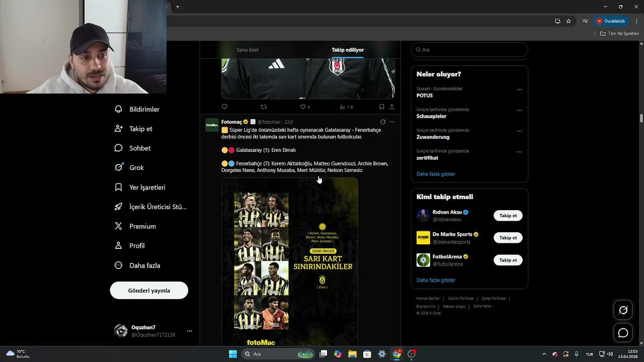Viewport: 644px width, 362px height.
Task: Open the Premium X logo icon
Action: click(119, 226)
